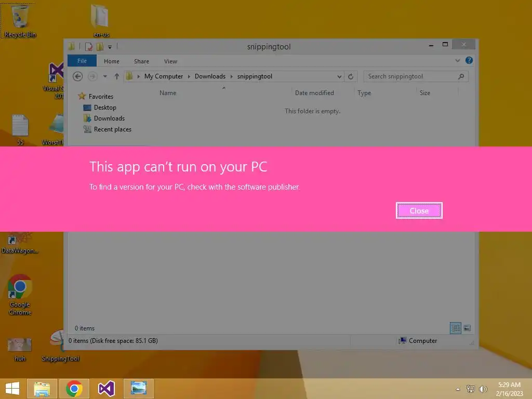This screenshot has height=399, width=532.
Task: Click the Explorer Forward arrow button
Action: pos(92,76)
